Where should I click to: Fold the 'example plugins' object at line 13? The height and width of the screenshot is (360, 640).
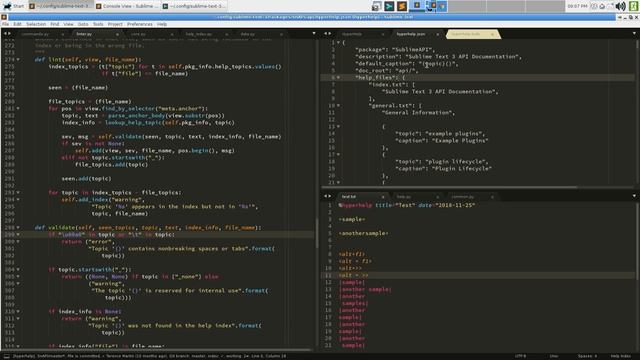point(338,127)
